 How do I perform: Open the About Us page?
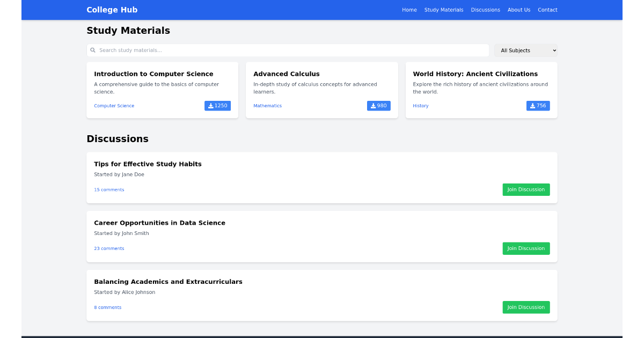[x=518, y=10]
